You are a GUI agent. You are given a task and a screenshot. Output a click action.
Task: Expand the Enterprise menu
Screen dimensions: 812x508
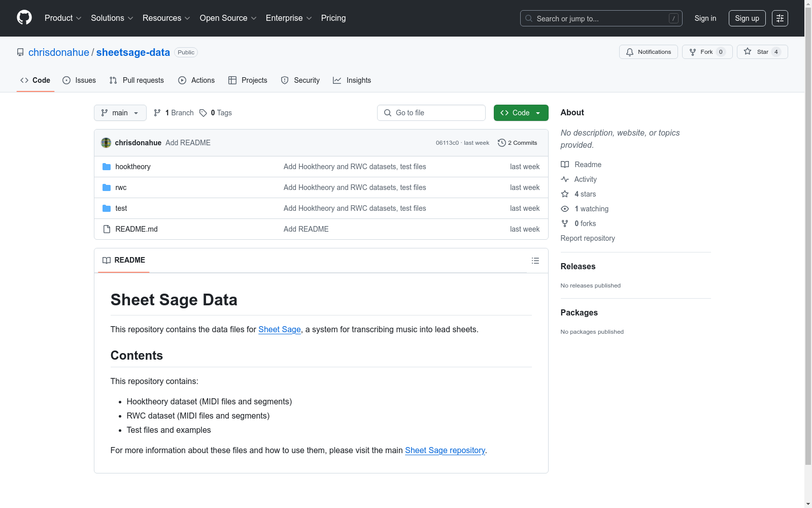tap(289, 18)
